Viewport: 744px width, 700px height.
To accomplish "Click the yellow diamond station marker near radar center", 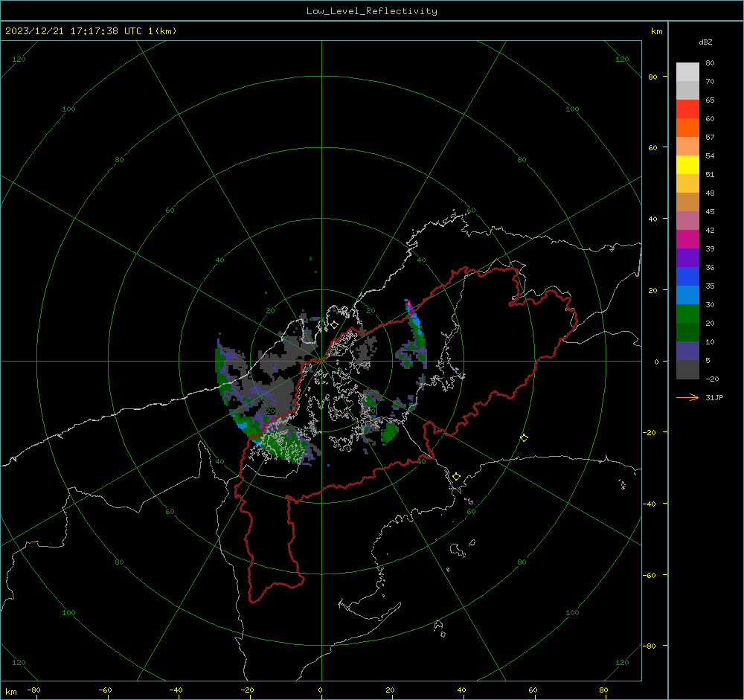I will point(334,324).
